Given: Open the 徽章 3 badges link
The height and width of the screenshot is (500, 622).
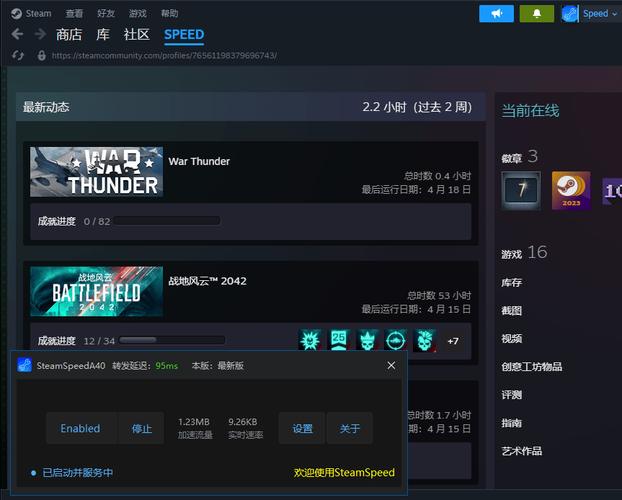Looking at the screenshot, I should click(520, 157).
